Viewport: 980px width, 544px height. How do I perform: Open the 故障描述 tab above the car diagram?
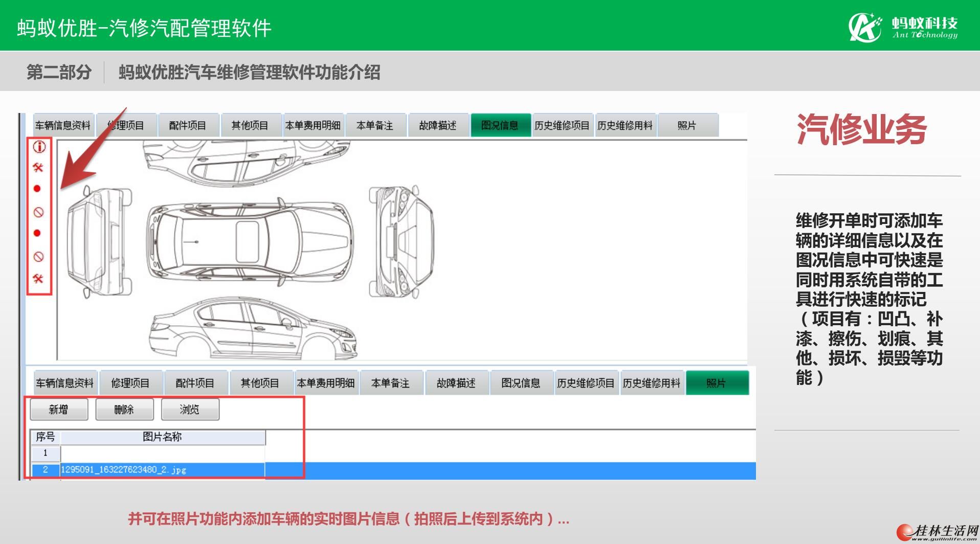point(437,125)
